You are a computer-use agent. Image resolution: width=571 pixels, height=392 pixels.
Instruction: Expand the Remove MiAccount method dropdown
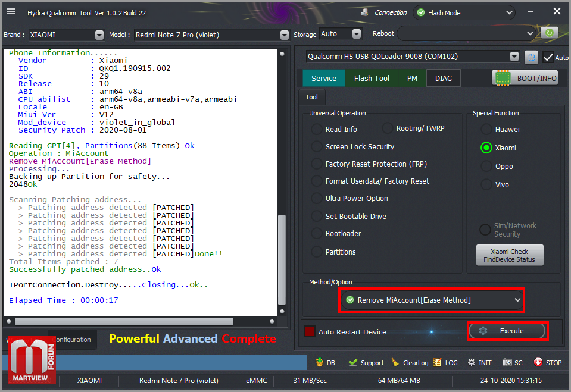click(517, 300)
